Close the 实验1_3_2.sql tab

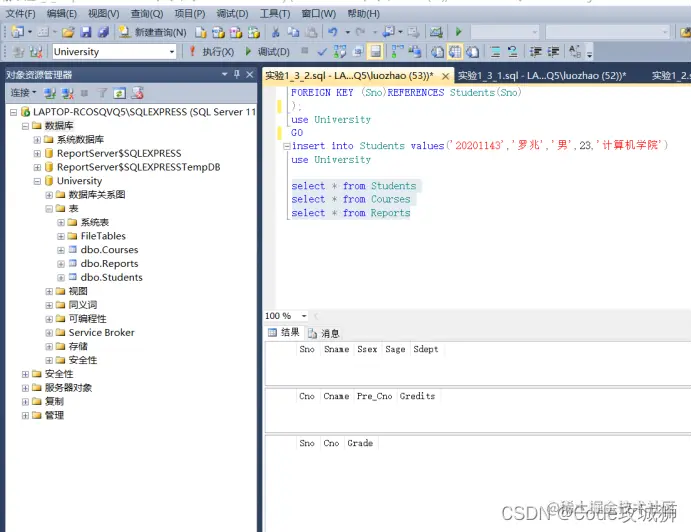(x=446, y=76)
